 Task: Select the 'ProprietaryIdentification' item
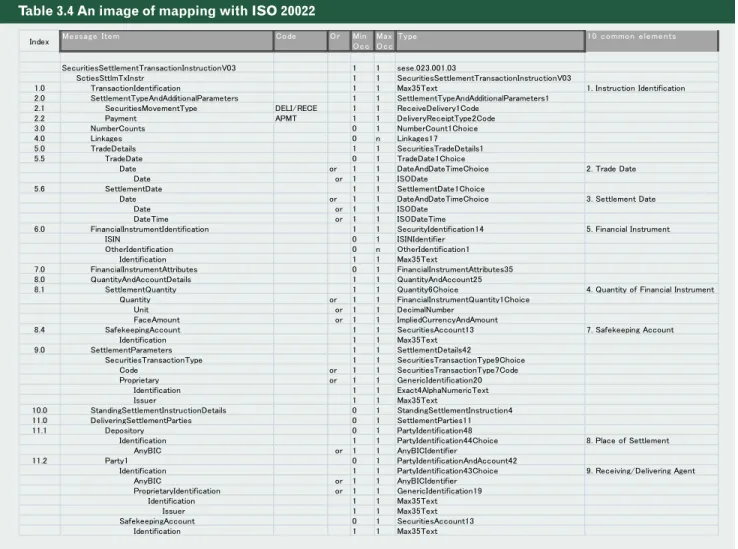(176, 491)
